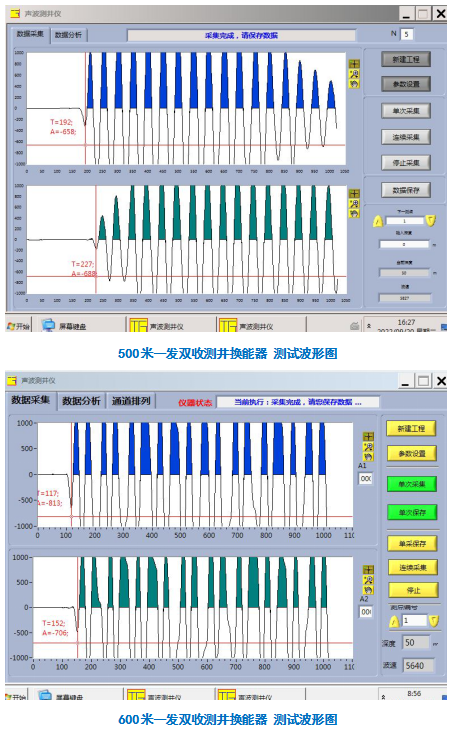This screenshot has width=451, height=732.
Task: Click green 单次保存 button in lower window
Action: click(x=411, y=512)
